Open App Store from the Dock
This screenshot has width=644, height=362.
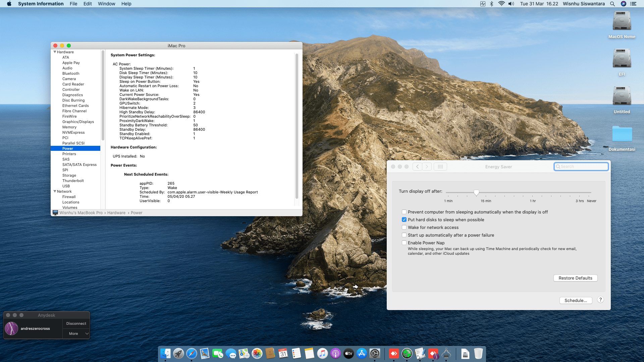click(362, 353)
